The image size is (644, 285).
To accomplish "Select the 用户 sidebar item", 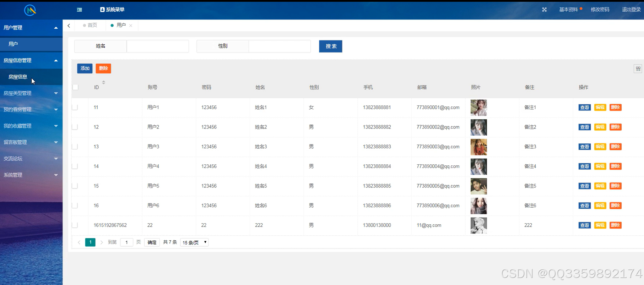I will tap(31, 44).
